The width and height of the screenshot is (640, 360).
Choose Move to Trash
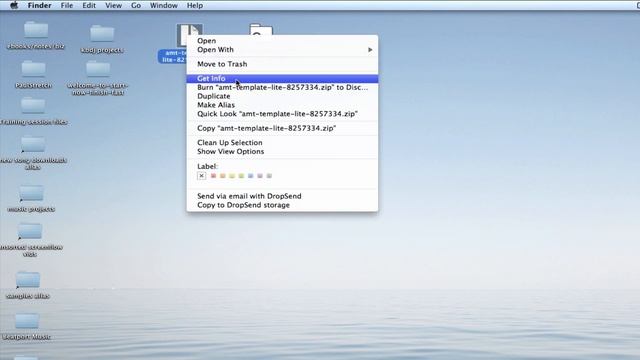(x=282, y=64)
